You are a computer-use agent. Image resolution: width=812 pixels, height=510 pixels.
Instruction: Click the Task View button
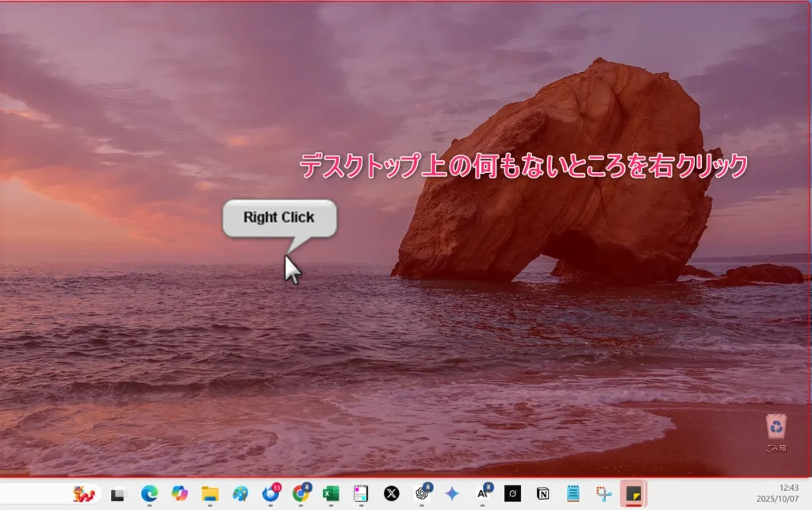tap(118, 493)
